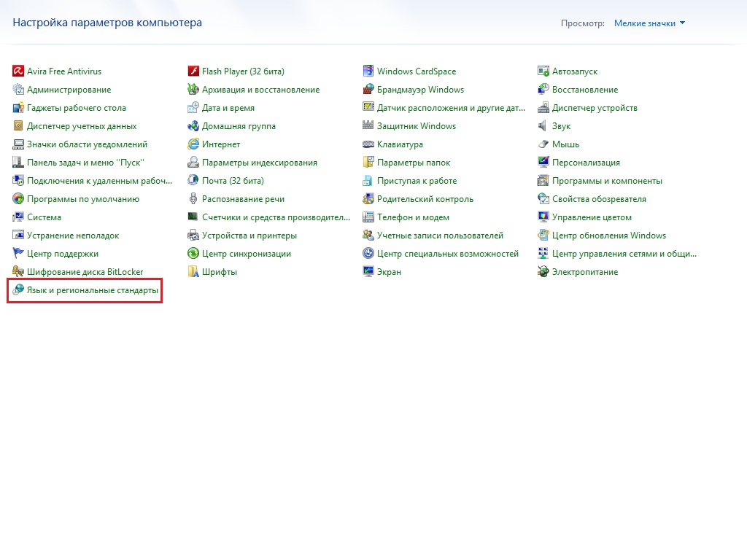Image resolution: width=747 pixels, height=560 pixels.
Task: Go to Учетные записи пользователей
Action: 440,236
